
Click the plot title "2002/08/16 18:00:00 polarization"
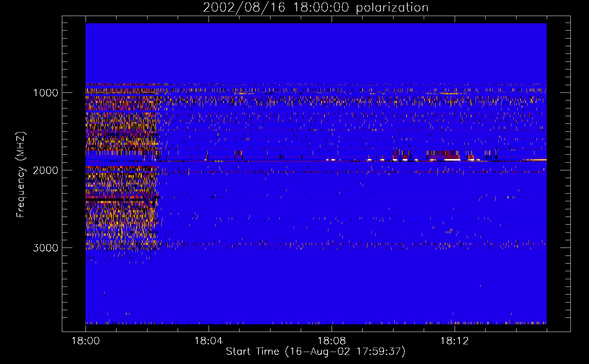(316, 8)
